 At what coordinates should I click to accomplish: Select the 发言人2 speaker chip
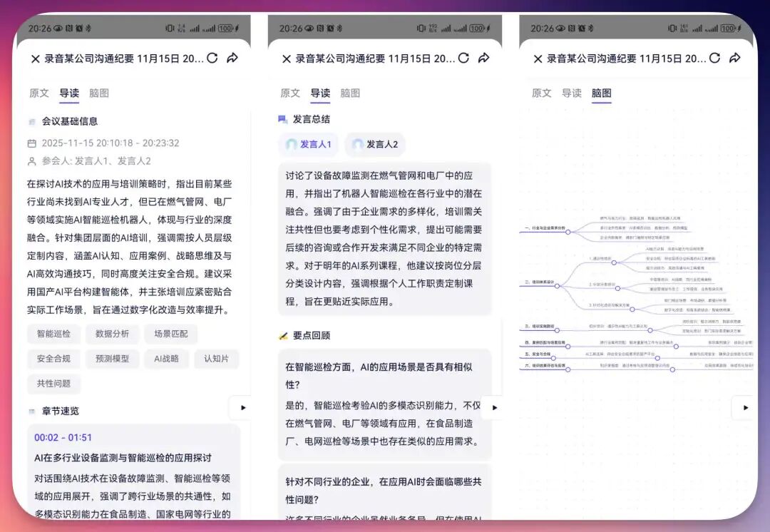pyautogui.click(x=375, y=145)
